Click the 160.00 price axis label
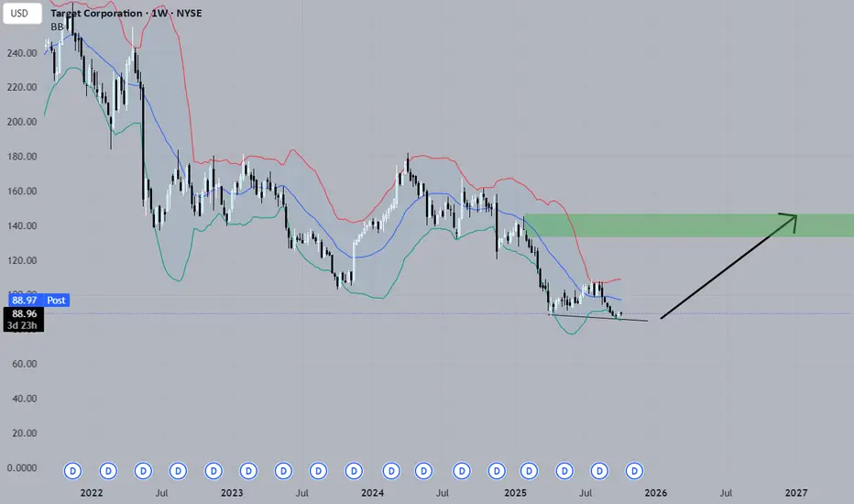This screenshot has height=504, width=854. coord(22,192)
